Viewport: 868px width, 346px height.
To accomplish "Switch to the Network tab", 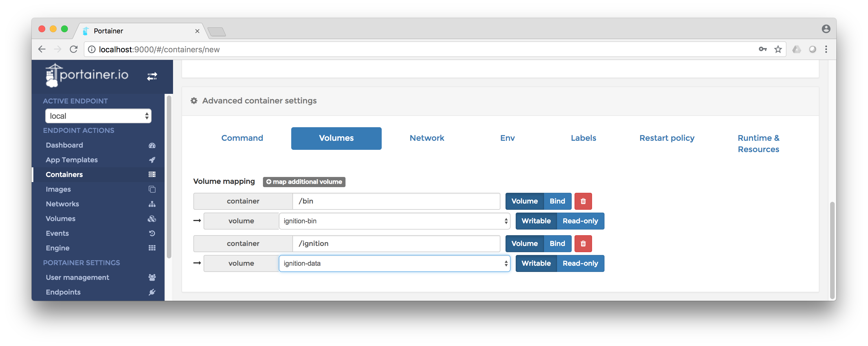I will [427, 138].
